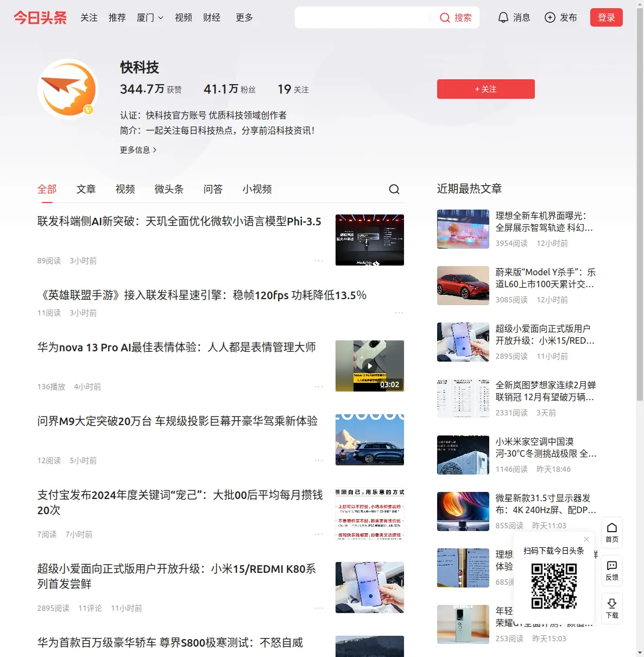Screen dimensions: 644x657
Task: Switch to the 问答 tab
Action: [213, 189]
